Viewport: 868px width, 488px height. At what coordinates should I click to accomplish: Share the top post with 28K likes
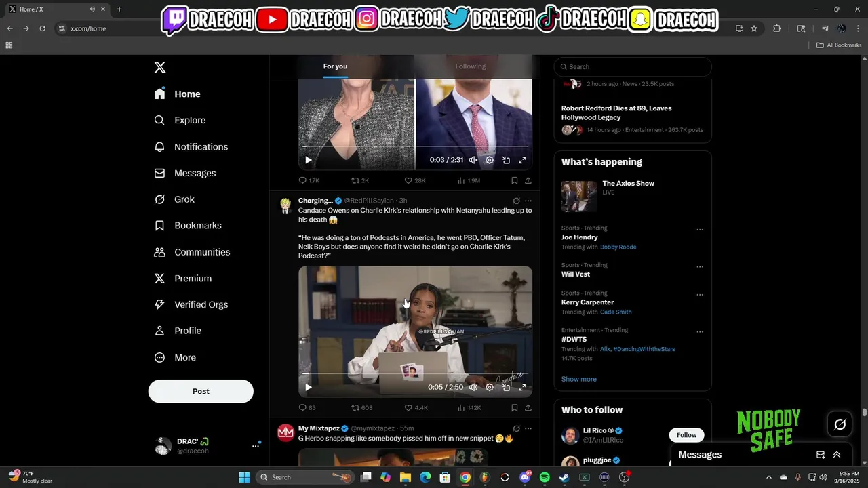click(x=528, y=180)
